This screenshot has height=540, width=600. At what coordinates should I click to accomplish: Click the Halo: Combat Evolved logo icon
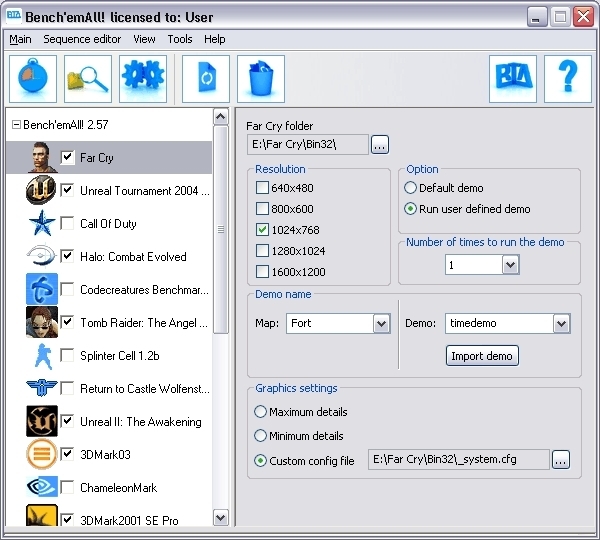41,255
